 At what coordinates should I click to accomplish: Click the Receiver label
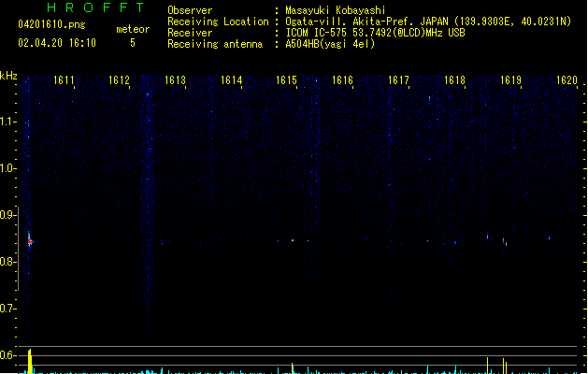(x=190, y=33)
